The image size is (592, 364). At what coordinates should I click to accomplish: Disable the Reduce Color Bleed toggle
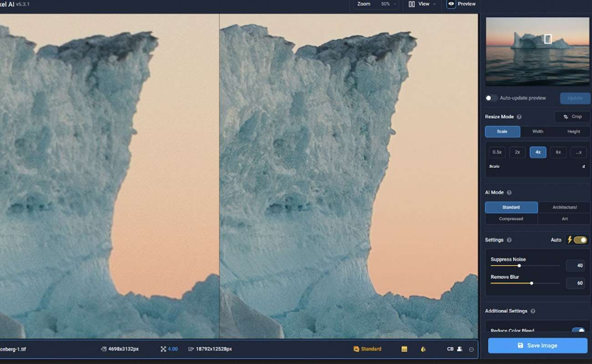pyautogui.click(x=578, y=331)
